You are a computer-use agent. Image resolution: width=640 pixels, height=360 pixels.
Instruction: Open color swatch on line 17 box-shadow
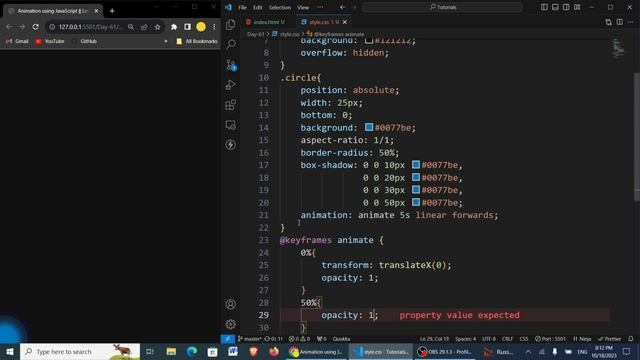click(x=416, y=164)
